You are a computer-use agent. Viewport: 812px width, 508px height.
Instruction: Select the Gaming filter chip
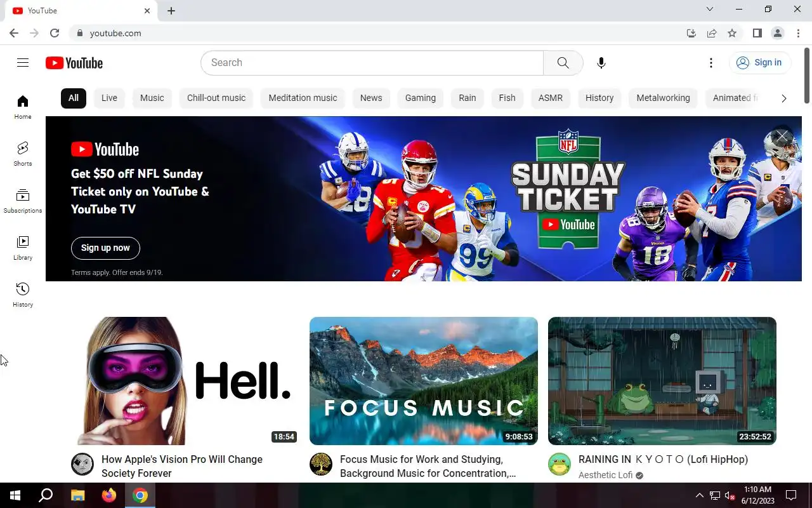[421, 98]
